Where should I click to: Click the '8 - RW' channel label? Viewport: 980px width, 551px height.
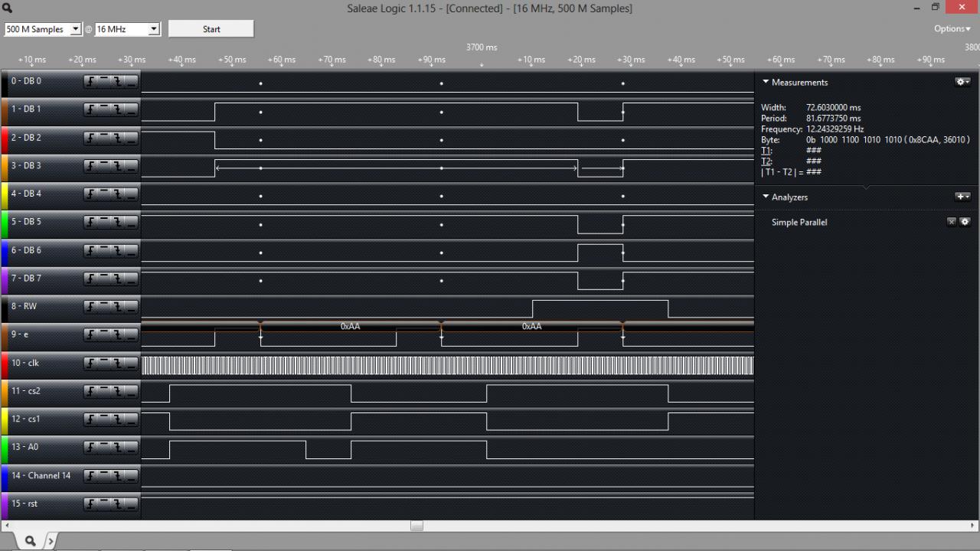point(24,307)
